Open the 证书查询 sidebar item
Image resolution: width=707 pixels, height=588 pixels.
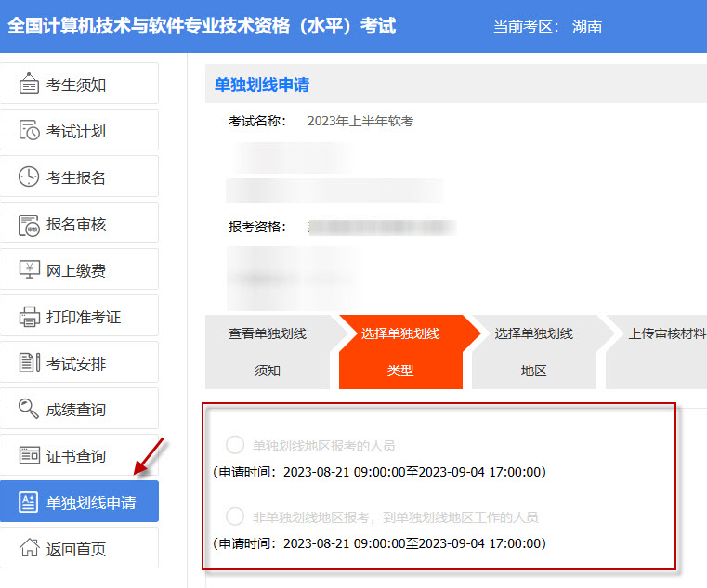coord(79,456)
